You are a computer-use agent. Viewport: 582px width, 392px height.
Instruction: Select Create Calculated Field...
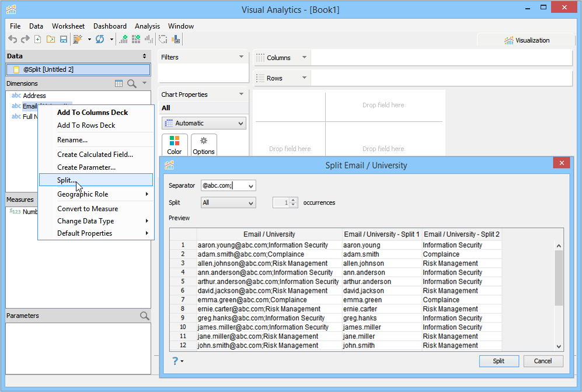(96, 154)
